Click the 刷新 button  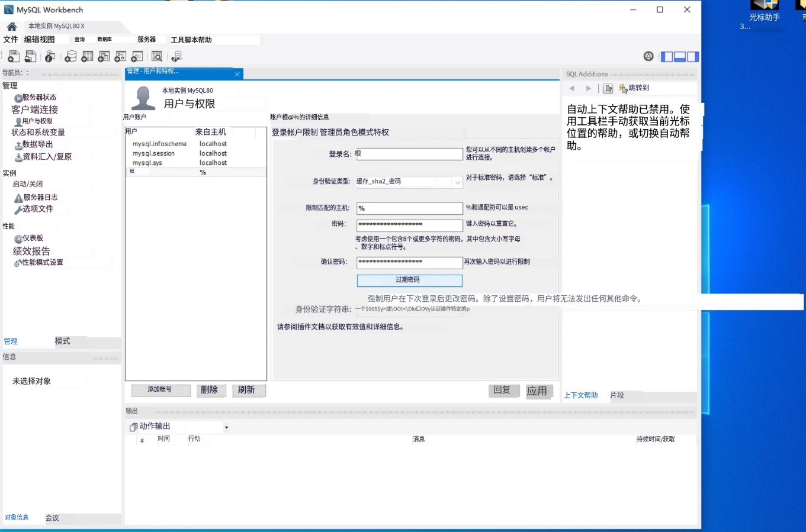click(x=249, y=390)
